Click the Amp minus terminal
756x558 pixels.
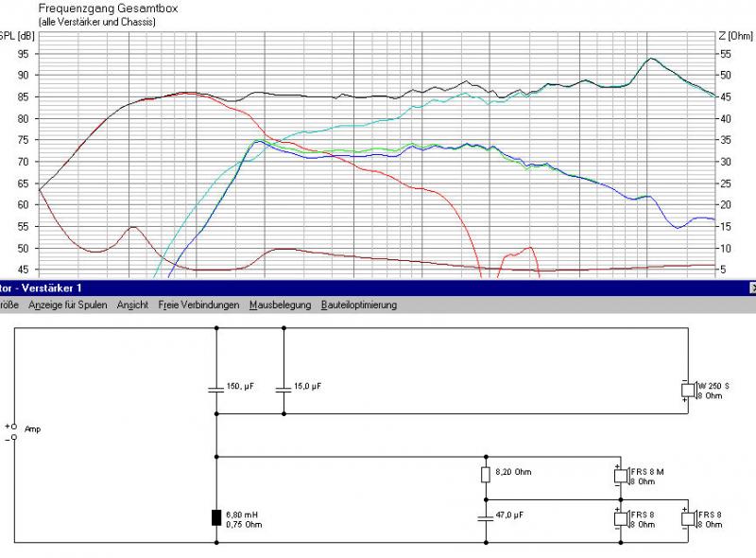point(14,437)
